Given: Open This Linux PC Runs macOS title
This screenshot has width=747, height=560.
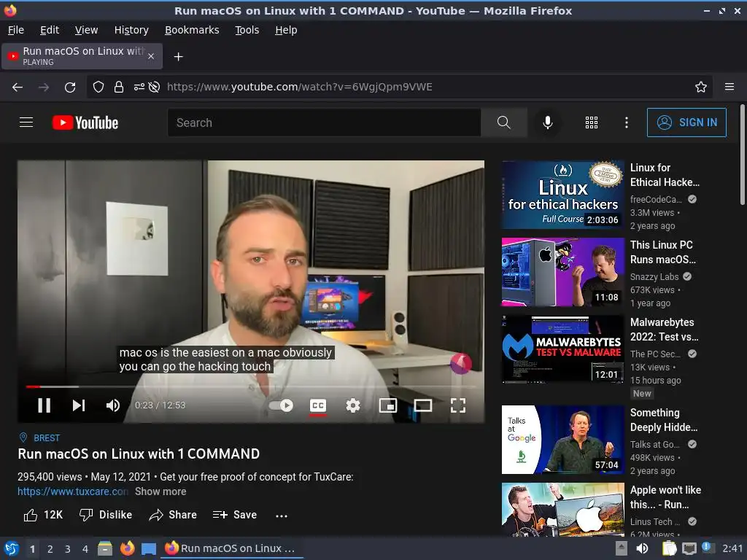Looking at the screenshot, I should [x=662, y=252].
